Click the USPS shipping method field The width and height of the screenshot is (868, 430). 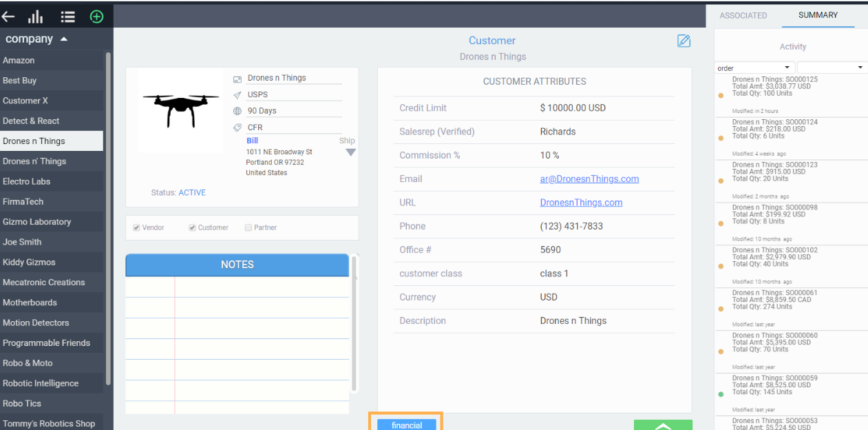click(x=294, y=94)
